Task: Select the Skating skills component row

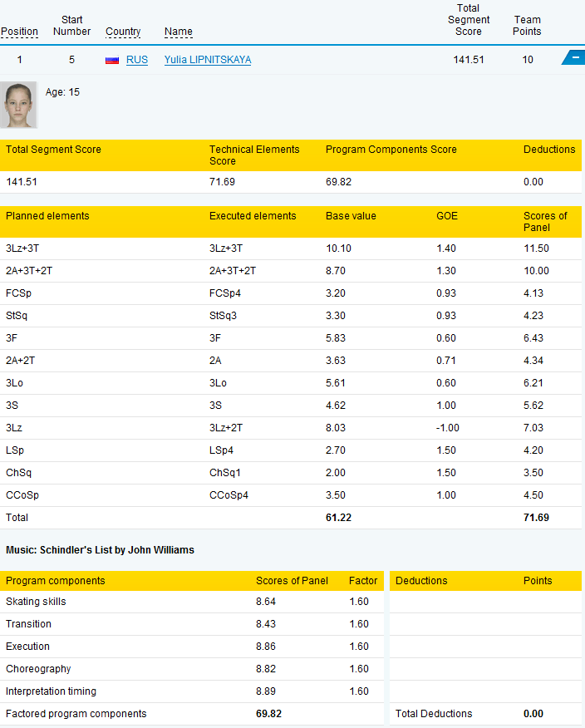Action: click(x=192, y=602)
